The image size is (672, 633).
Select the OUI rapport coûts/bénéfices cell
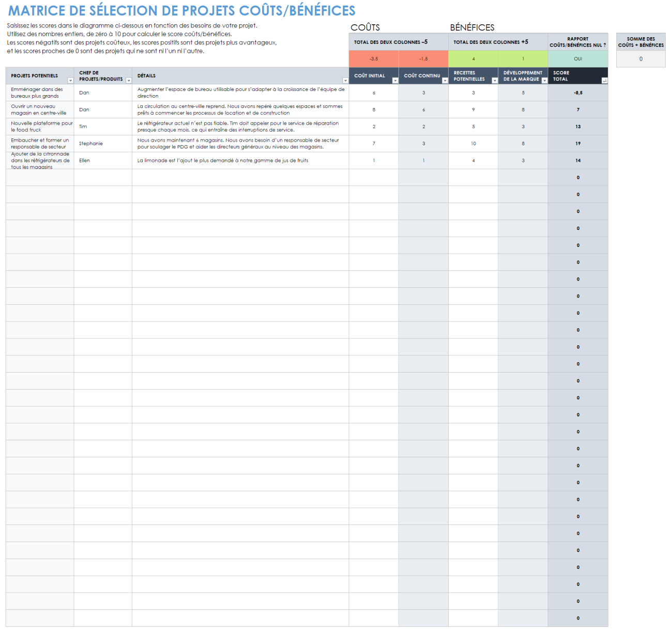tap(577, 58)
